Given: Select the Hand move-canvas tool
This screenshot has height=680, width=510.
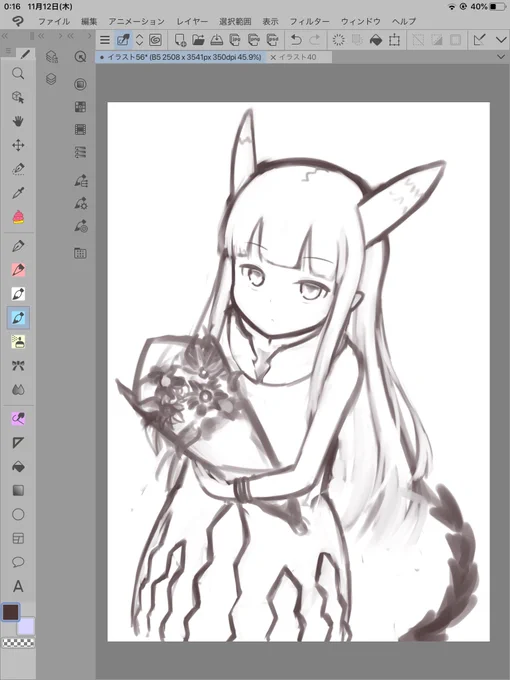Looking at the screenshot, I should click(x=18, y=121).
